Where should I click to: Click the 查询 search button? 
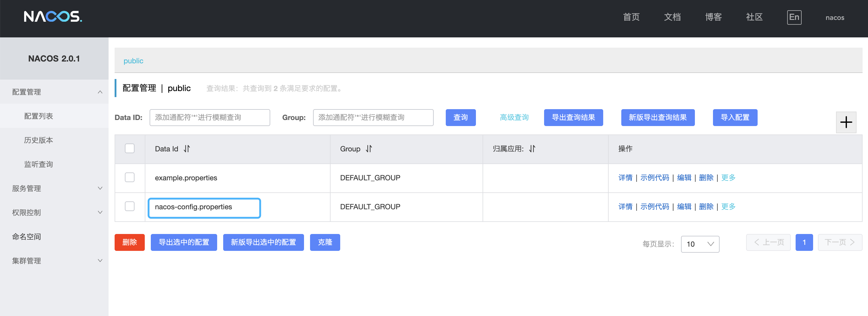click(460, 118)
